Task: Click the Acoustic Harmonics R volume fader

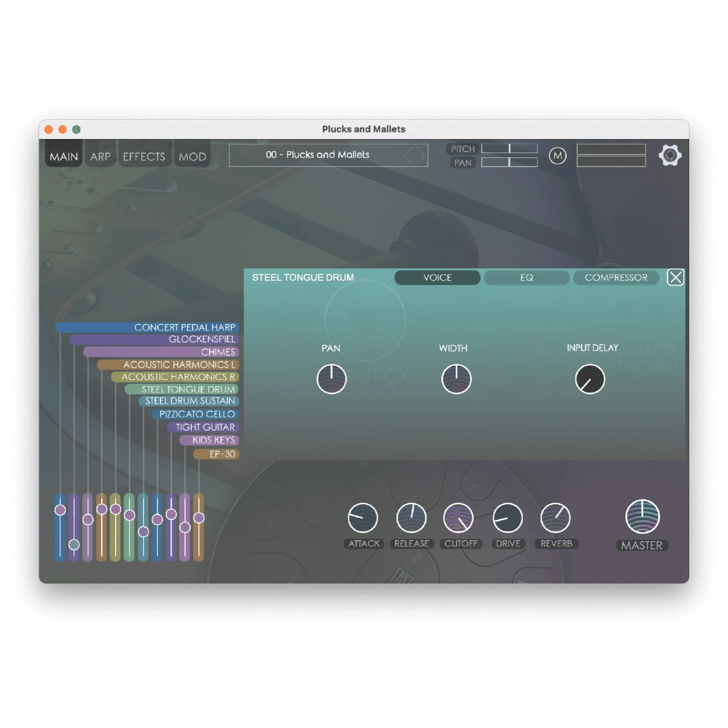Action: [x=116, y=527]
